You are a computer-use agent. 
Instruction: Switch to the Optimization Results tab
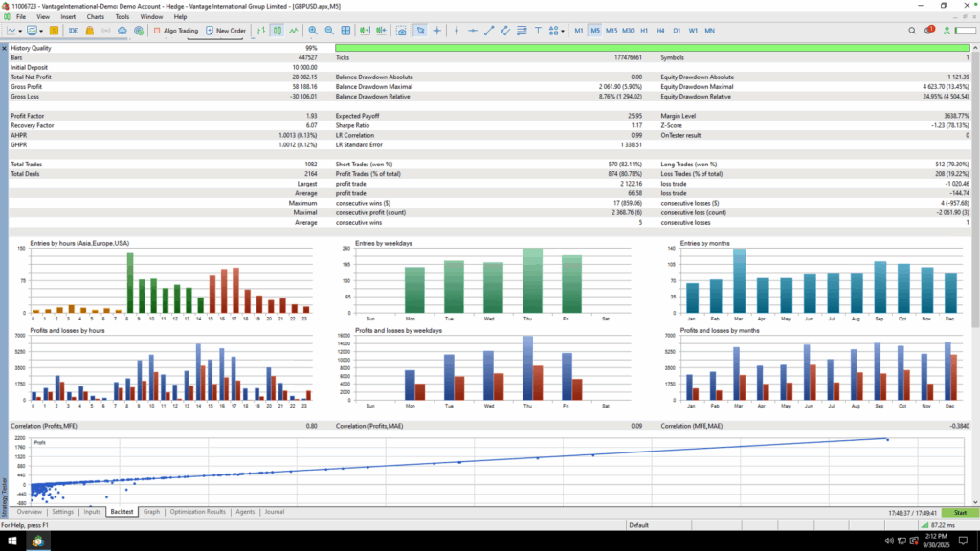point(197,512)
